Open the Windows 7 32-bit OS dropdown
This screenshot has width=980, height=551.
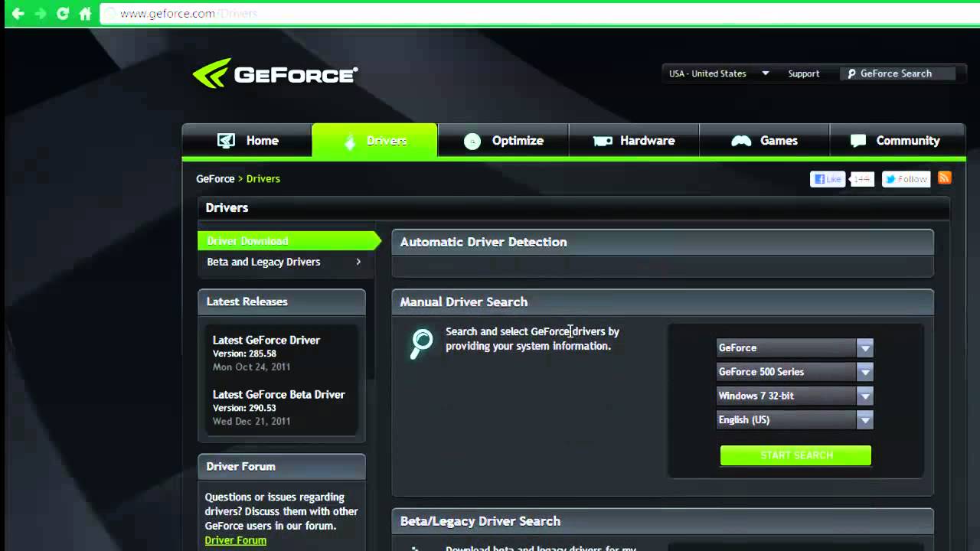click(x=795, y=396)
